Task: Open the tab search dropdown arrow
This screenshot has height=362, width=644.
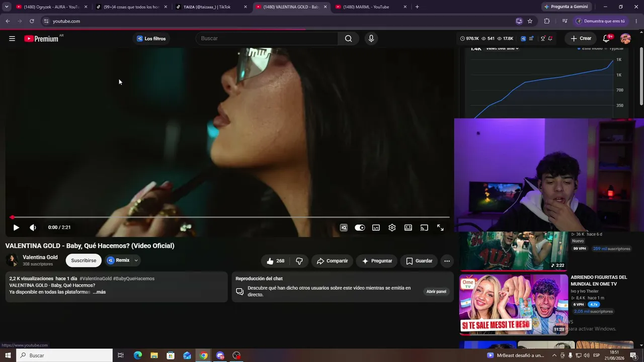Action: pyautogui.click(x=7, y=7)
